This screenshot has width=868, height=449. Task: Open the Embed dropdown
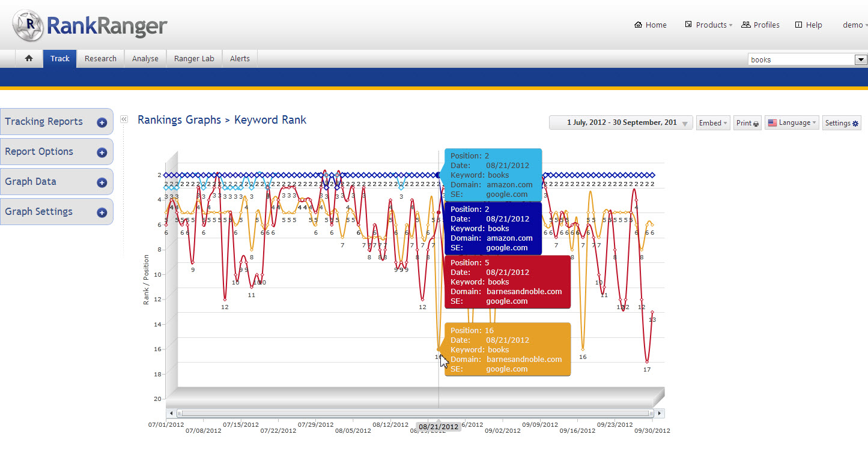tap(712, 123)
